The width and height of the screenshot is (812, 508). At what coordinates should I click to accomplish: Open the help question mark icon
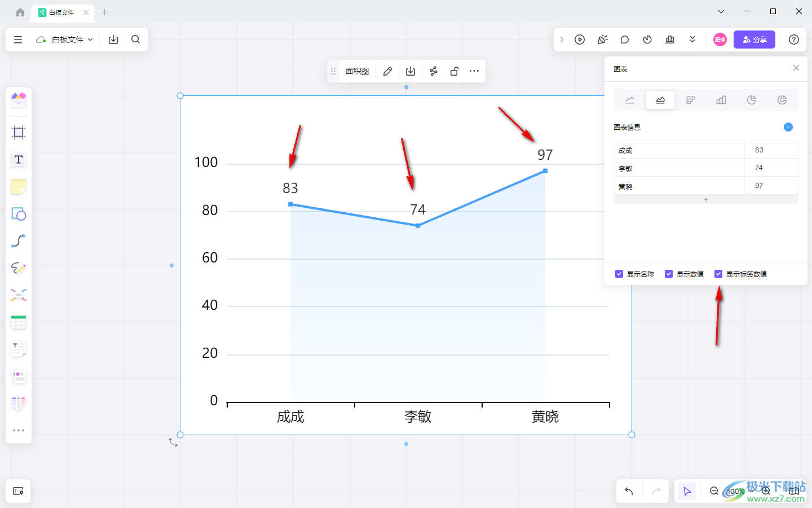pyautogui.click(x=794, y=40)
